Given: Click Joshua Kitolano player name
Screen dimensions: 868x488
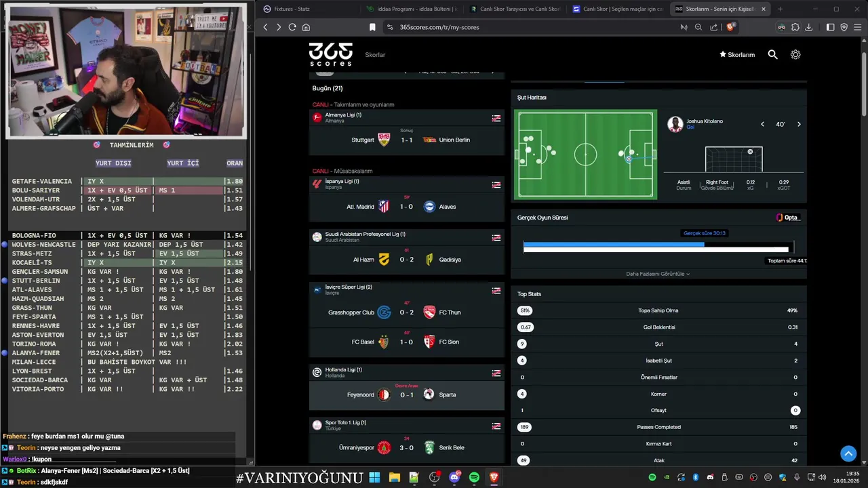Looking at the screenshot, I should point(705,121).
